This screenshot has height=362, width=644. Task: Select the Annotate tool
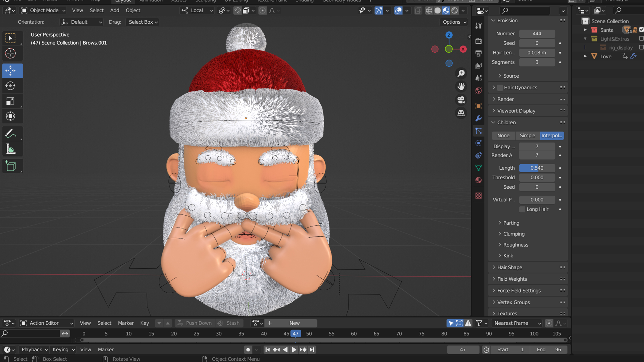click(10, 134)
